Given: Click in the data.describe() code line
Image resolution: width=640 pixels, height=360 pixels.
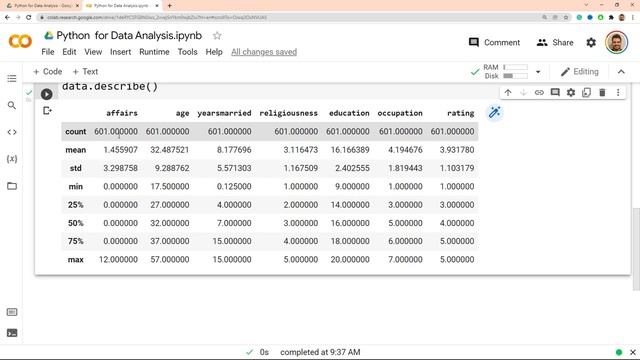Looking at the screenshot, I should [x=110, y=87].
